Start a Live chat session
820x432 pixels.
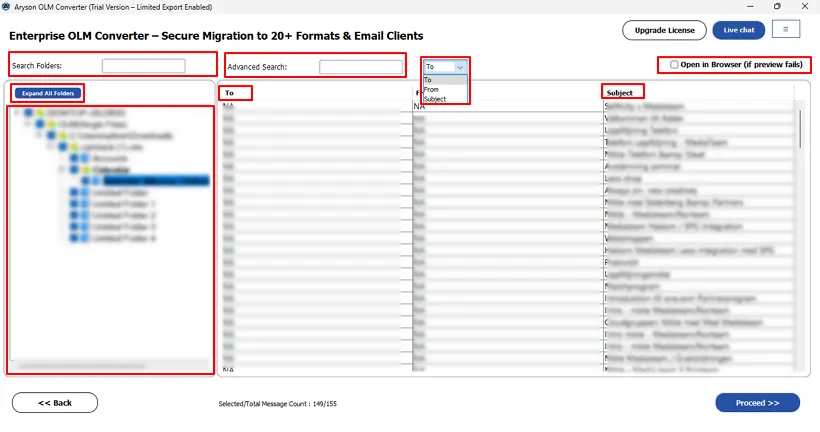click(x=739, y=30)
